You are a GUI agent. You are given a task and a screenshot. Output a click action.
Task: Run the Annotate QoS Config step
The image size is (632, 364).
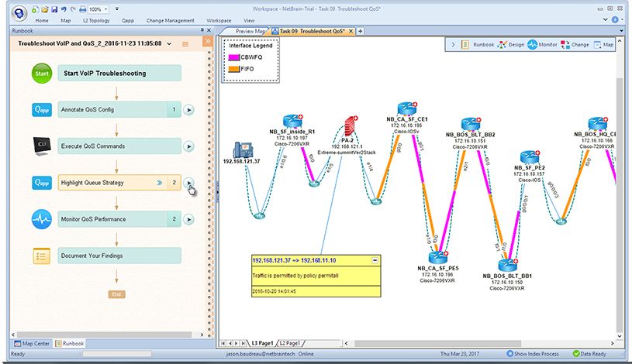tap(188, 109)
